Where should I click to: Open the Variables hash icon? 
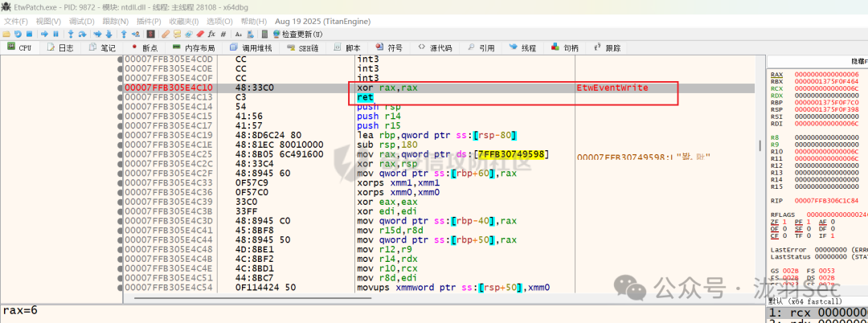point(223,35)
